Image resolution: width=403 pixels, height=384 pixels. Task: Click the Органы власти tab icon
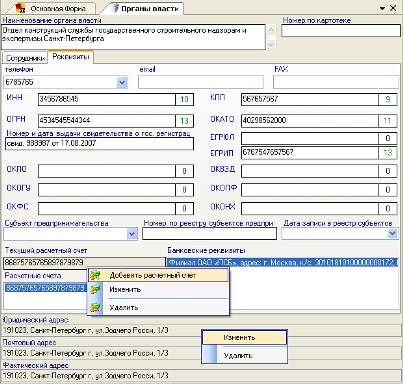point(115,8)
